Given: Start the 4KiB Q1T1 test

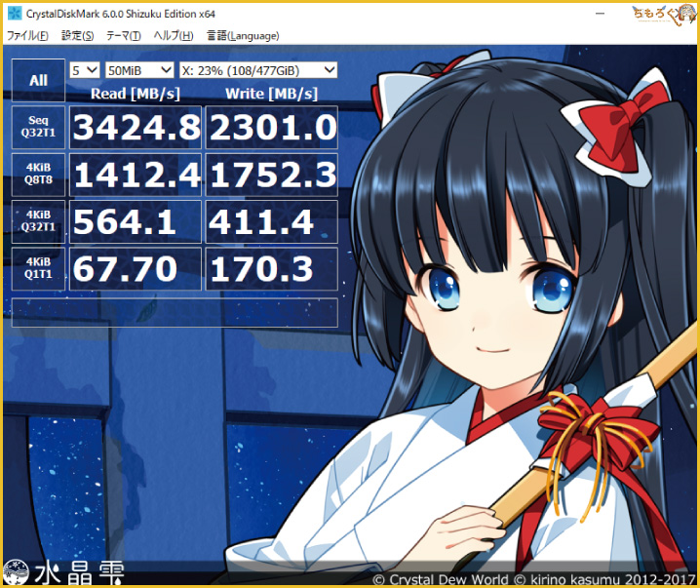Looking at the screenshot, I should 38,269.
